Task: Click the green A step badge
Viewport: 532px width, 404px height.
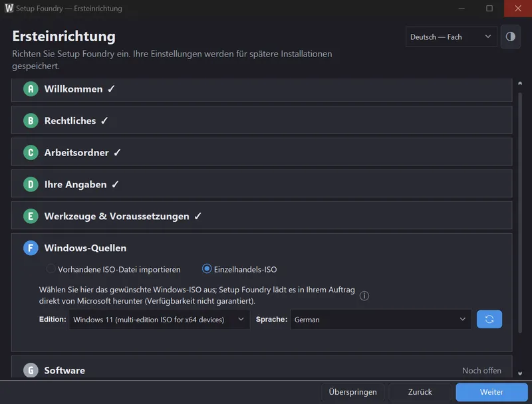Action: tap(31, 89)
